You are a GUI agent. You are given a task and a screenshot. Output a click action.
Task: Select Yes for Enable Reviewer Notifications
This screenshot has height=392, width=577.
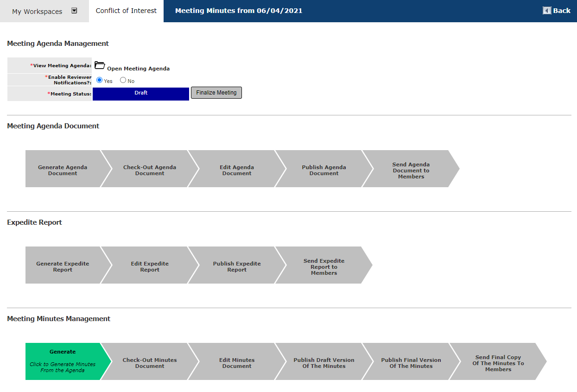tap(99, 80)
